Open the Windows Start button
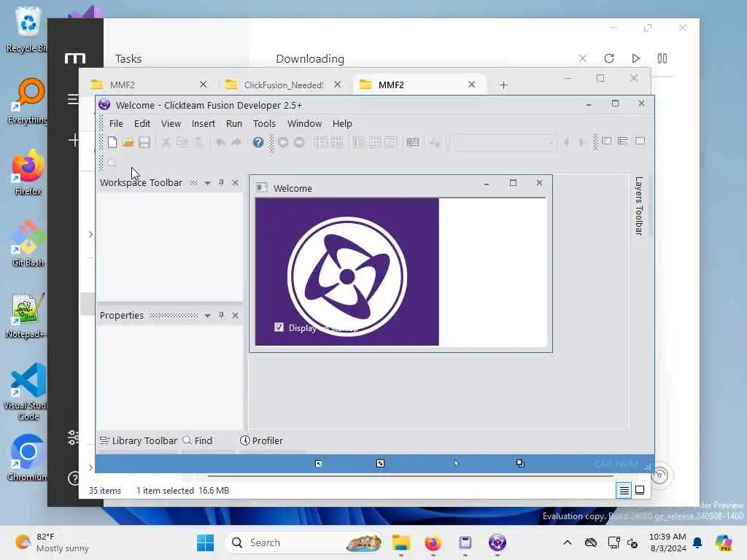Screen dimensions: 747x560 pyautogui.click(x=205, y=542)
